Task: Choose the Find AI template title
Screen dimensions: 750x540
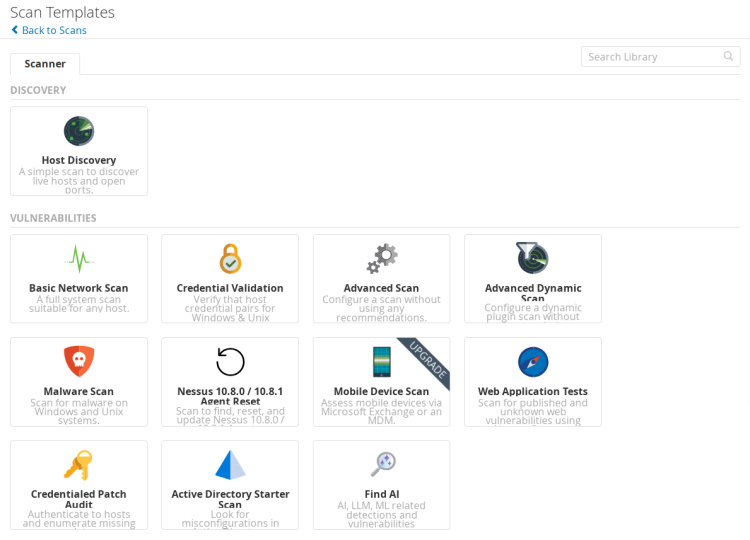Action: click(x=381, y=494)
